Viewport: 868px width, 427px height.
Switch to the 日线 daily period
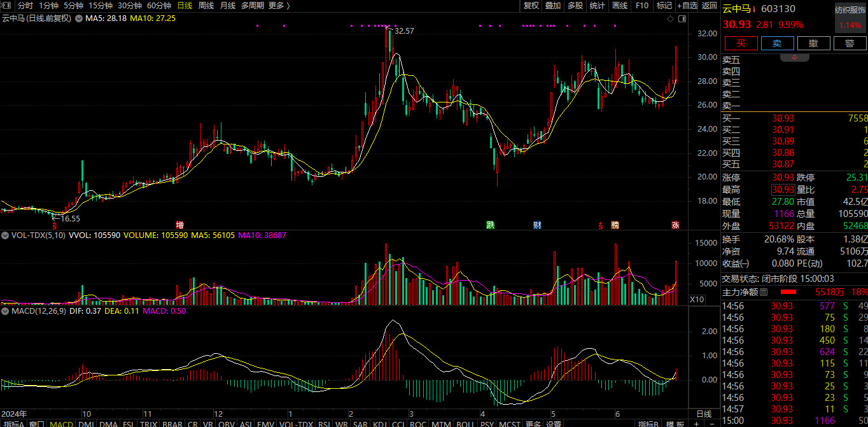click(185, 6)
